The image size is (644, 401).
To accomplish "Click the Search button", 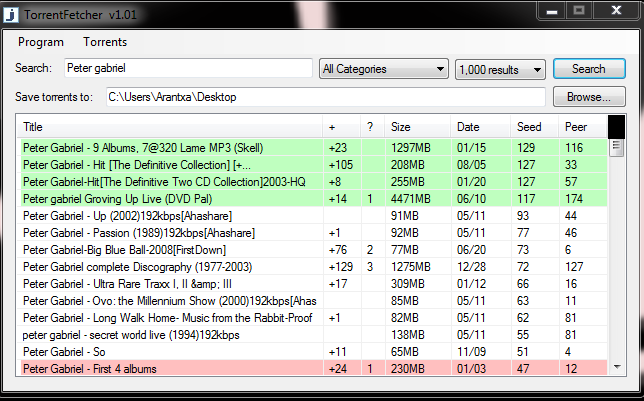I will pyautogui.click(x=588, y=69).
